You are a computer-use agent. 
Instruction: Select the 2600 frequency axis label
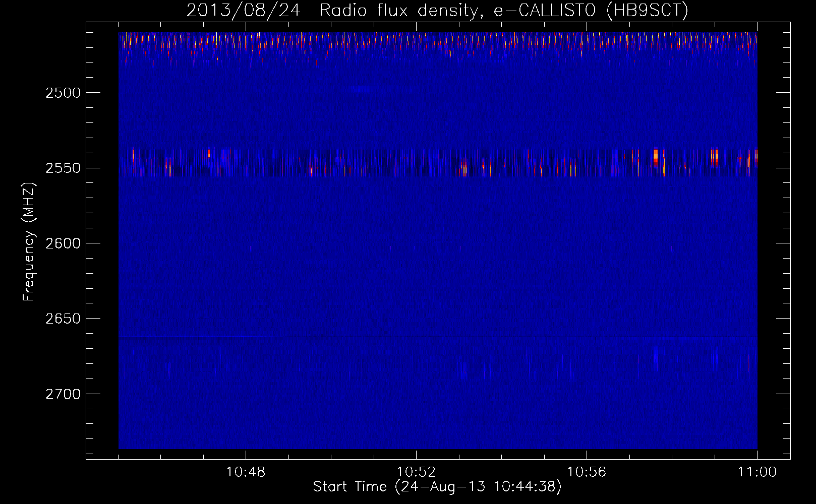coord(63,243)
